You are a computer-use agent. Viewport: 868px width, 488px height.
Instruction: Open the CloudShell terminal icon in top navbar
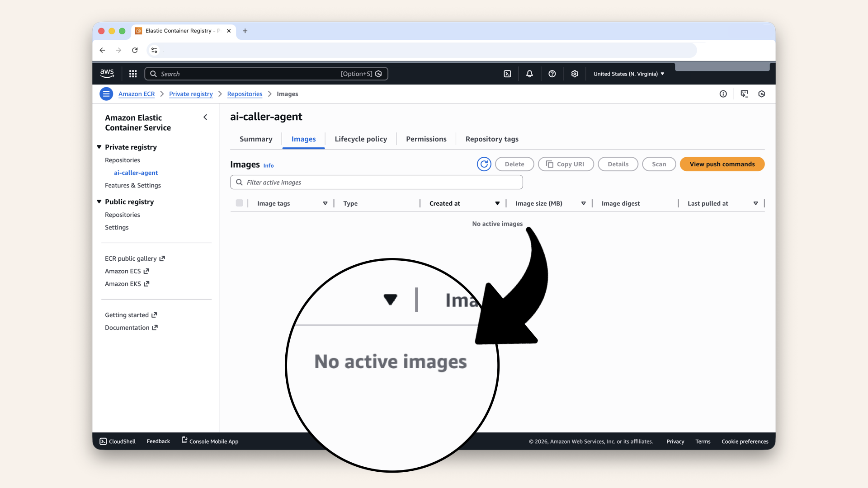tap(507, 74)
